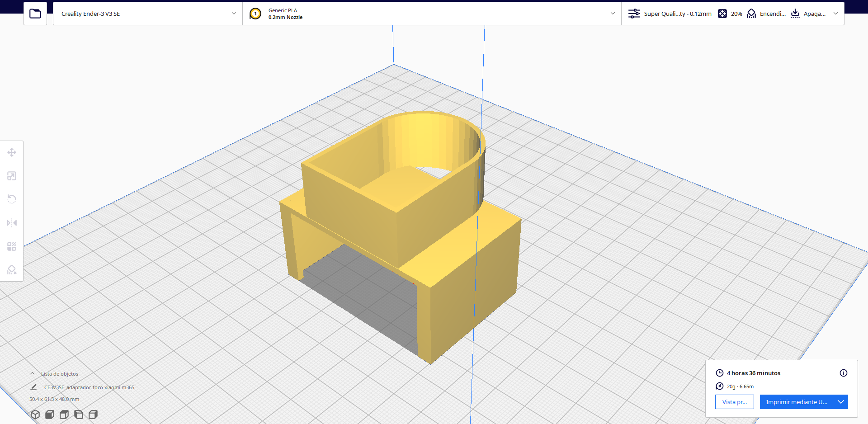The width and height of the screenshot is (868, 424).
Task: Click the Imprimir mediante U... button
Action: coord(797,402)
